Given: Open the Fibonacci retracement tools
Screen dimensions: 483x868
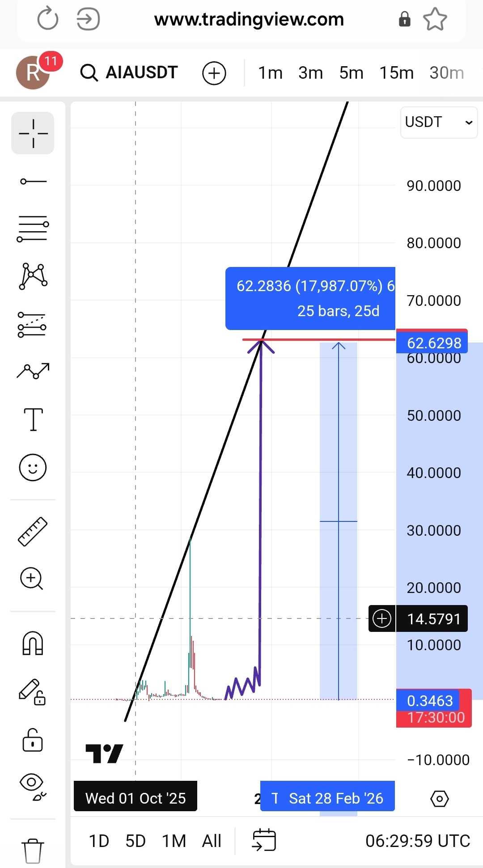Looking at the screenshot, I should point(33,229).
